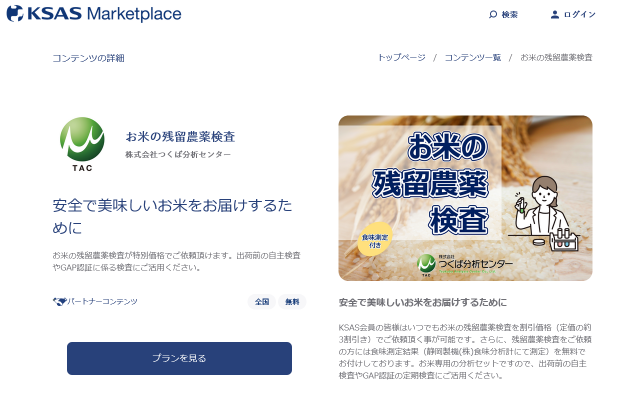Click the login person icon
This screenshot has height=394, width=618.
[555, 15]
